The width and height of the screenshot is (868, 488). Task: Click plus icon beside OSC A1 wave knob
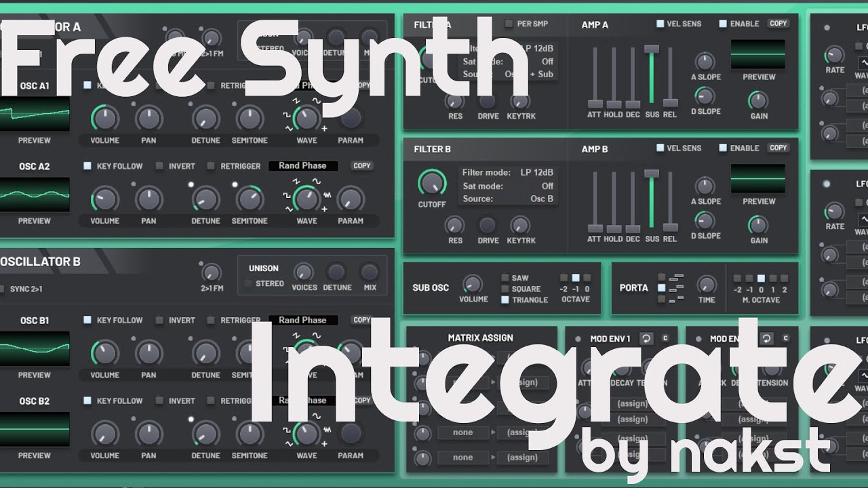coord(324,129)
